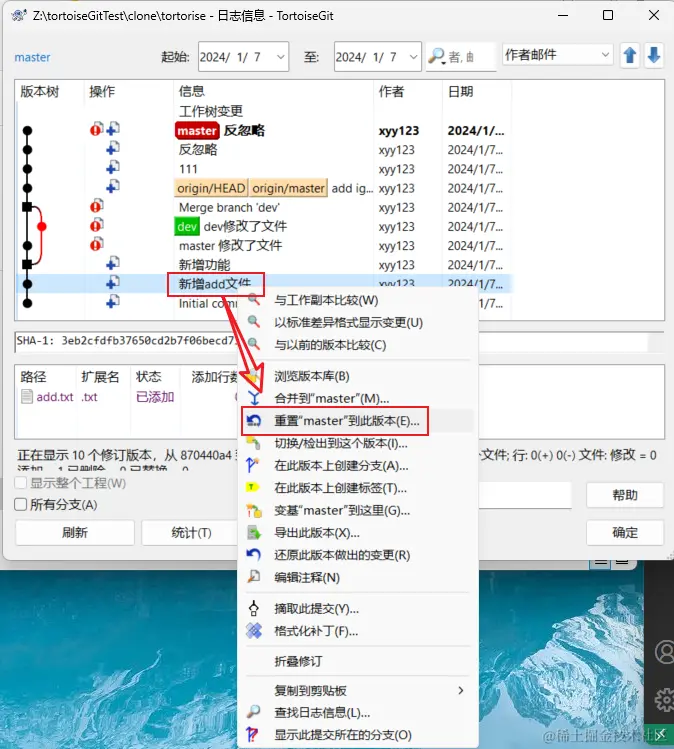This screenshot has width=674, height=749.
Task: Click modified action icon on Merge branch 'dev' row
Action: pyautogui.click(x=96, y=206)
